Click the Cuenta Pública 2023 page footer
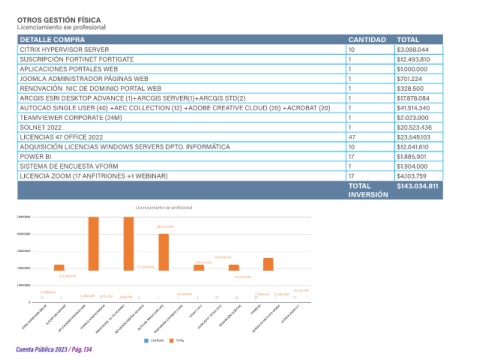This screenshot has height=360, width=480. click(x=54, y=349)
